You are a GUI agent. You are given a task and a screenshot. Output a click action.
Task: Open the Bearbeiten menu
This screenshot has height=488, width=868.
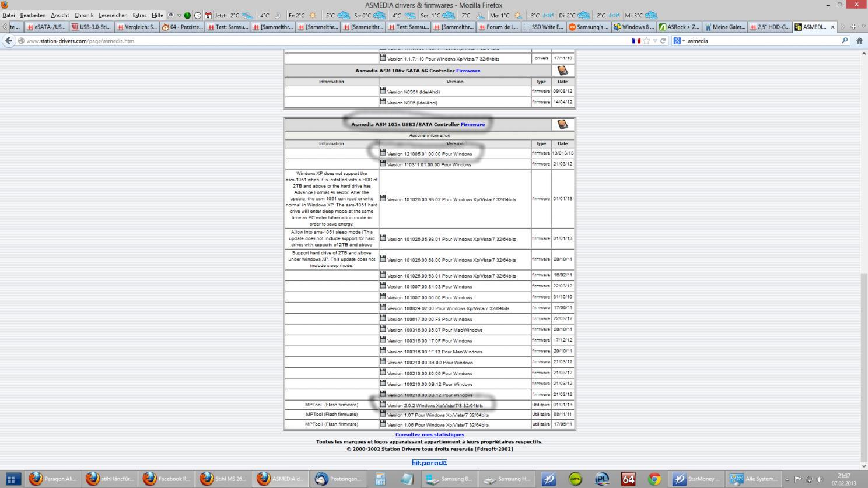click(x=33, y=15)
